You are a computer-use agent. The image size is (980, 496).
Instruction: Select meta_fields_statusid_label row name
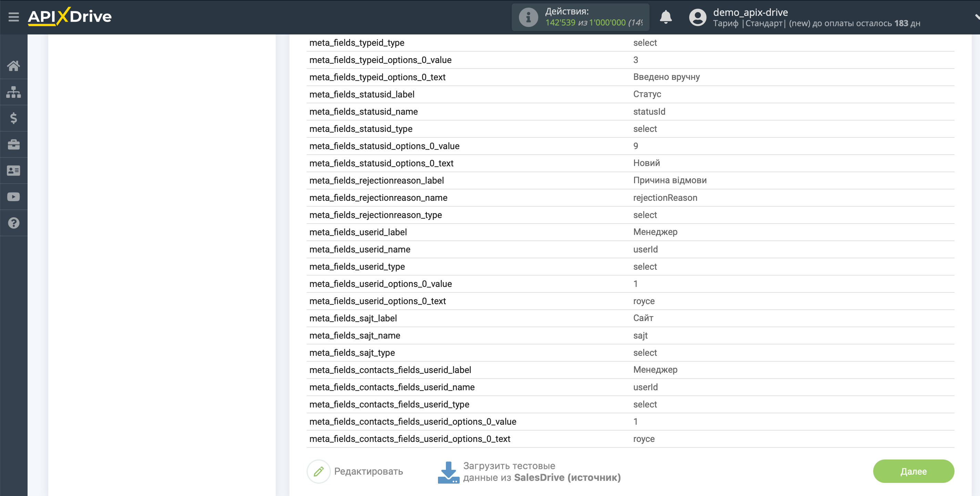click(361, 94)
